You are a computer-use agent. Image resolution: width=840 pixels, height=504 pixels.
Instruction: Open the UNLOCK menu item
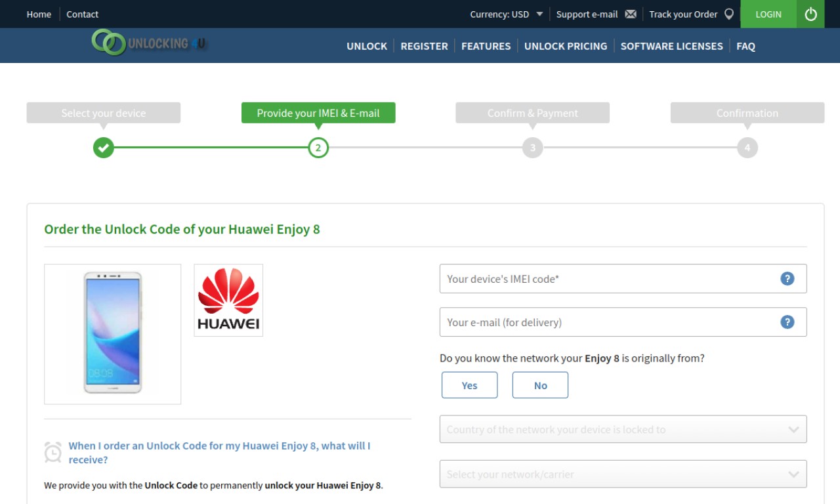367,46
